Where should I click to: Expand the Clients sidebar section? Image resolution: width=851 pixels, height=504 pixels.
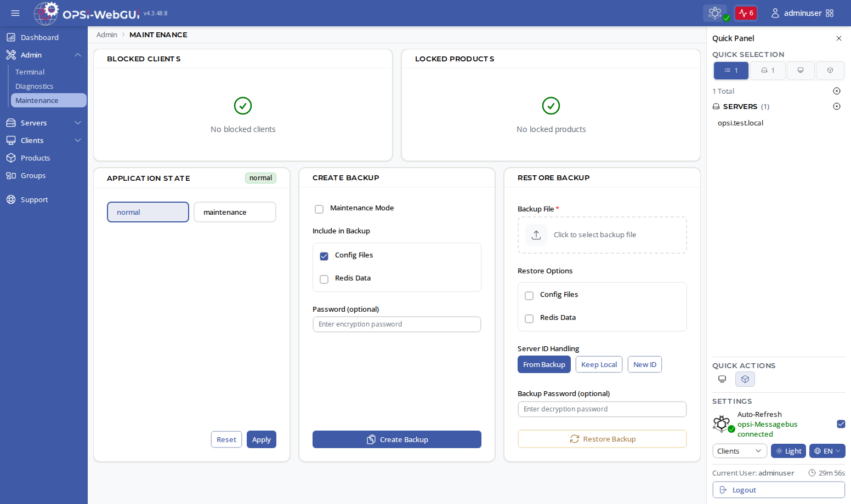click(x=44, y=140)
